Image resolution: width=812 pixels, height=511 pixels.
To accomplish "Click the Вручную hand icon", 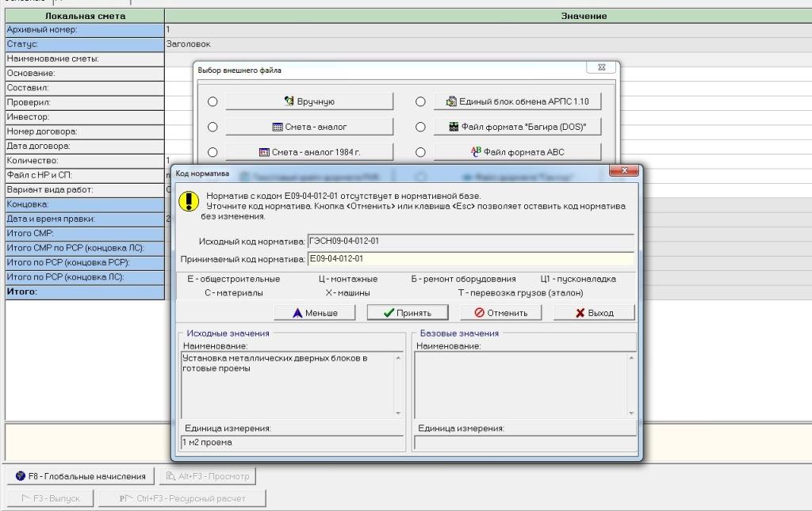I will coord(289,101).
